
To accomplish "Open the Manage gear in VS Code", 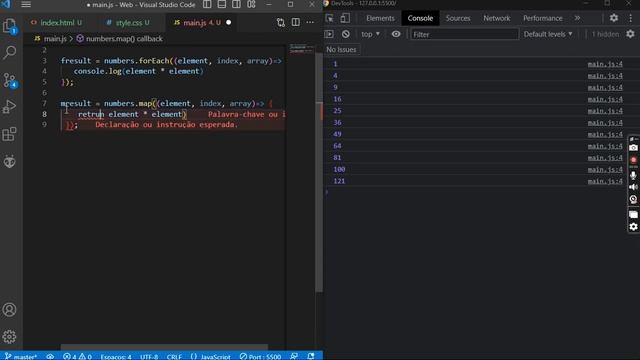I will click(x=9, y=337).
